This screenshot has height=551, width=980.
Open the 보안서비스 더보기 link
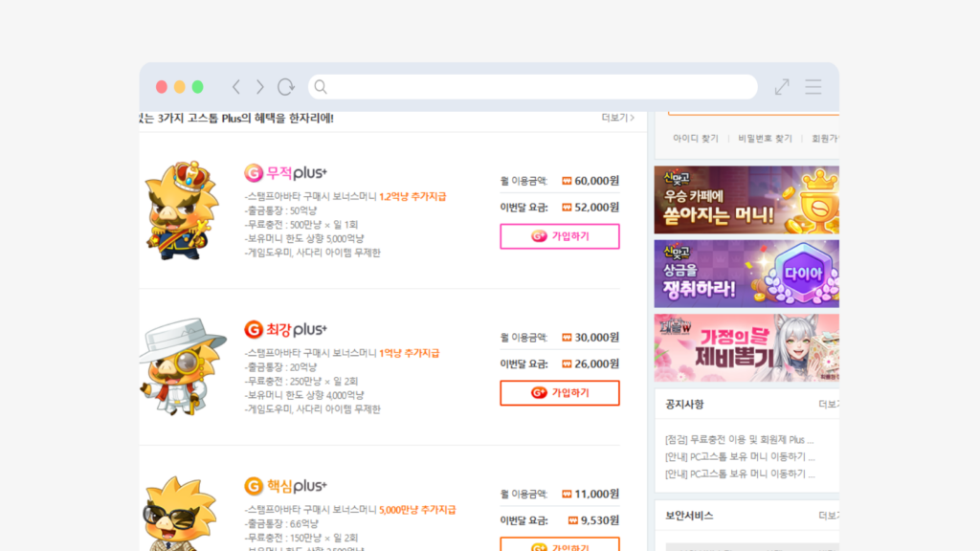pos(829,516)
